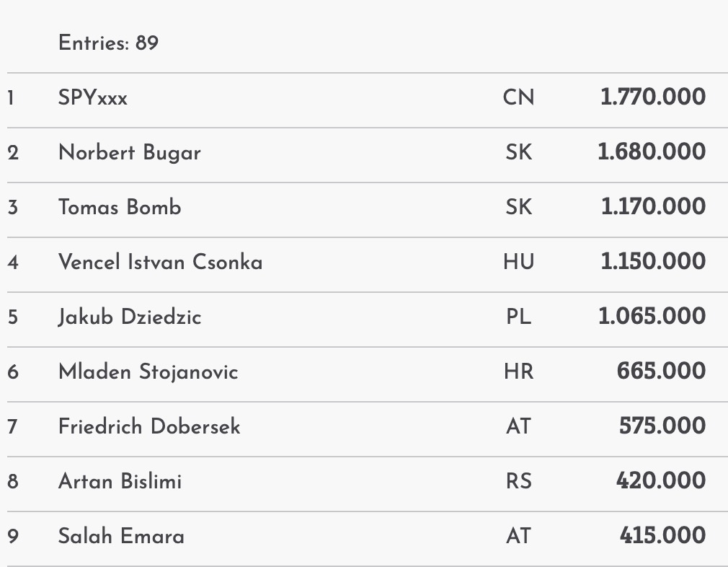The image size is (728, 567).
Task: Click the 1.065.000 chip count
Action: coord(652,317)
